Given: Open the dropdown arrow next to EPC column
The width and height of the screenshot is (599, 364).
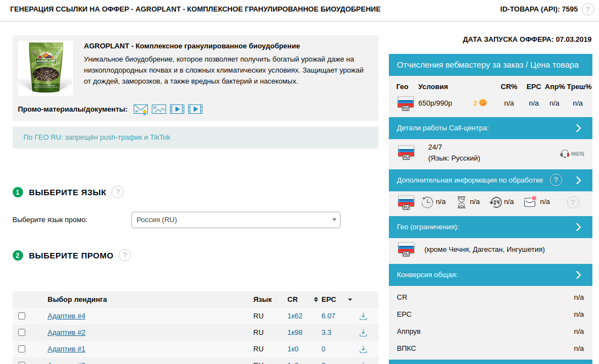Looking at the screenshot, I should coord(350,300).
